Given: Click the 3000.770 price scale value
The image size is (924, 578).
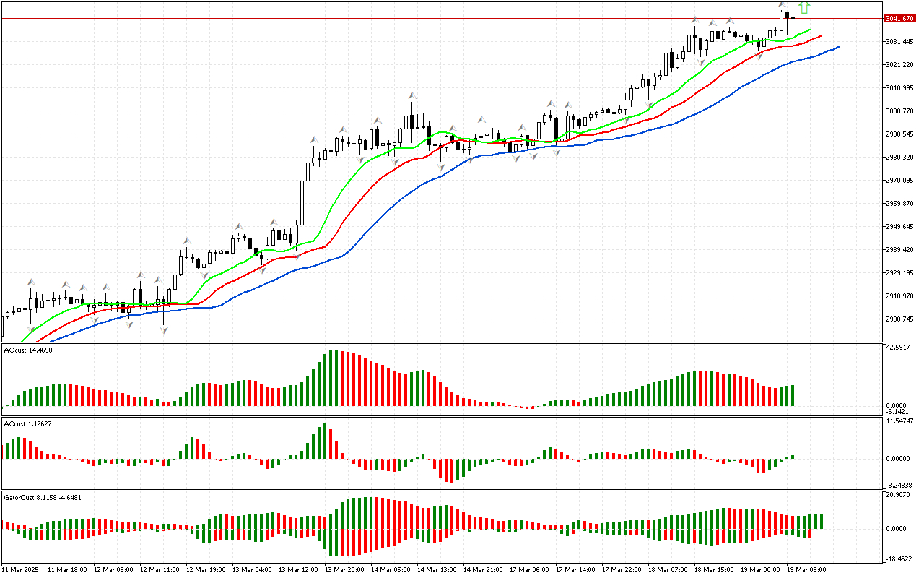Looking at the screenshot, I should click(902, 111).
